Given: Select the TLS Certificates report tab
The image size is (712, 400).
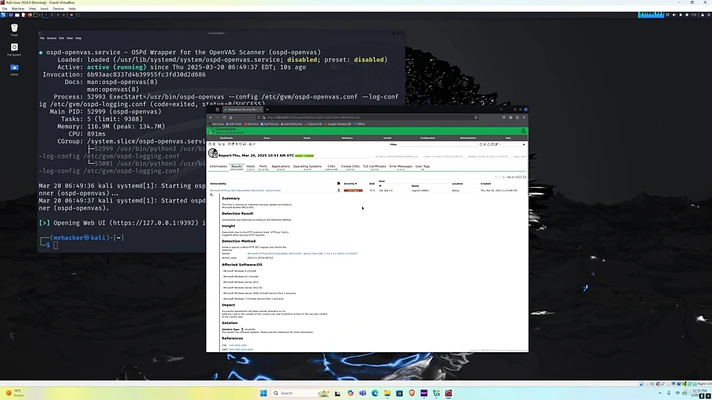Looking at the screenshot, I should coord(375,166).
